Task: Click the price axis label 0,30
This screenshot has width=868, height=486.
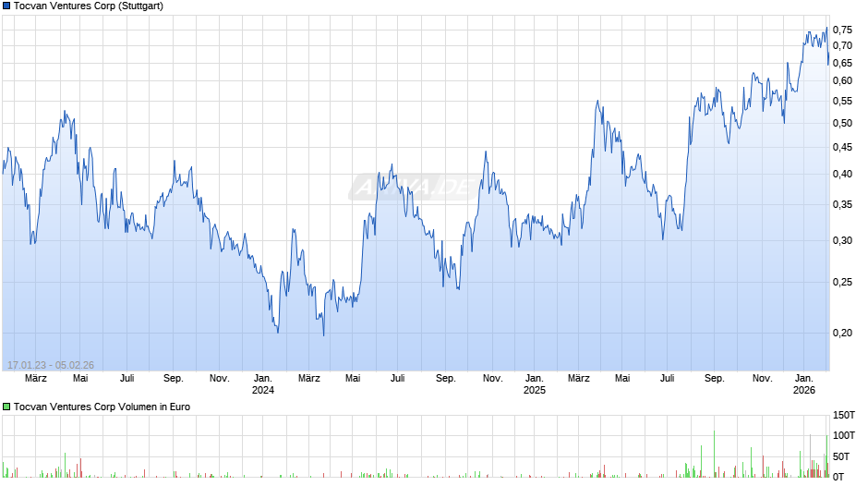Action: click(842, 240)
